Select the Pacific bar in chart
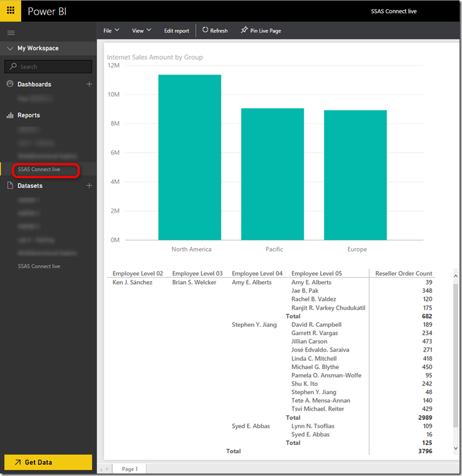Viewport: 462px width, 476px height. click(x=272, y=174)
